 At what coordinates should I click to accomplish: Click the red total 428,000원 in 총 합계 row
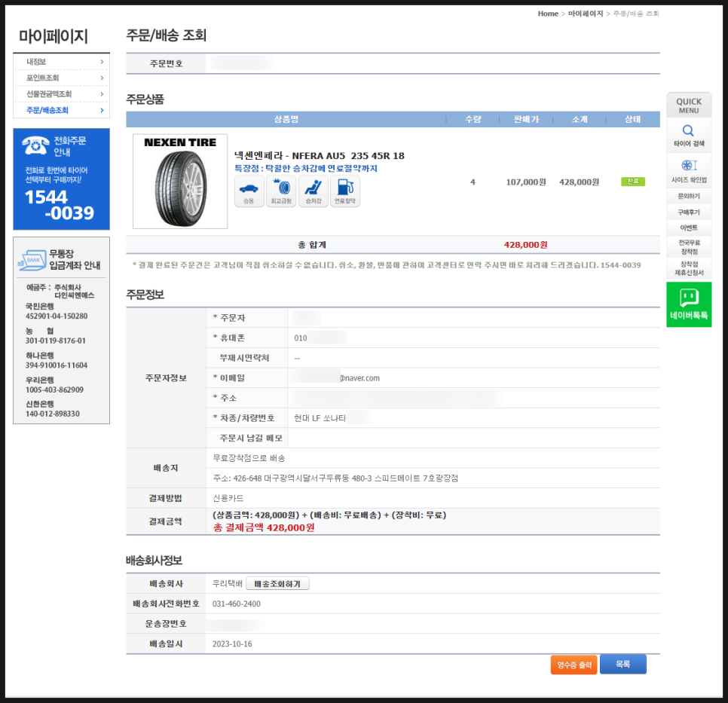pyautogui.click(x=525, y=245)
